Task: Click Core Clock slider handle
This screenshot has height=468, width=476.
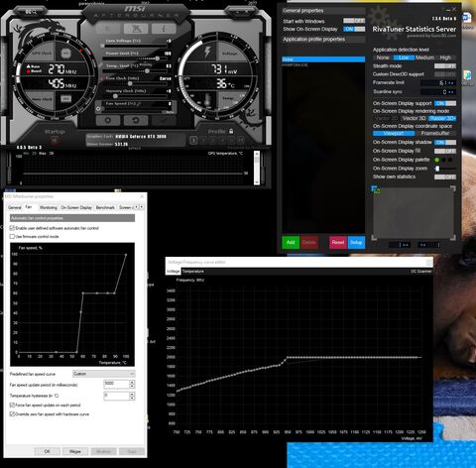Action: point(130,83)
